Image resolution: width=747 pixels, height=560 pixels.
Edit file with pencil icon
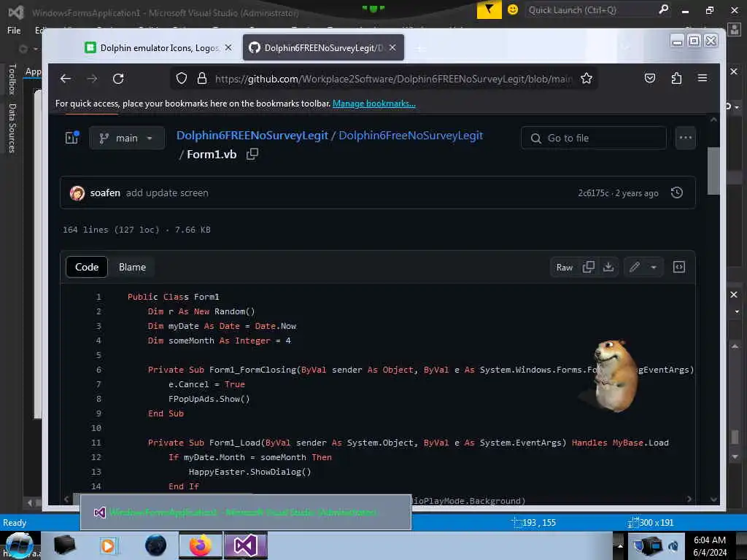635,267
